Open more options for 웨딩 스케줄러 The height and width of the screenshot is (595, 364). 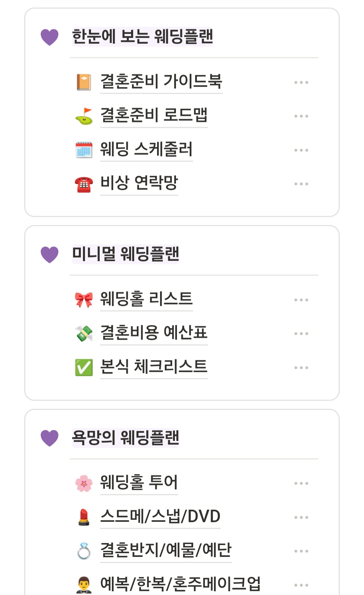301,150
